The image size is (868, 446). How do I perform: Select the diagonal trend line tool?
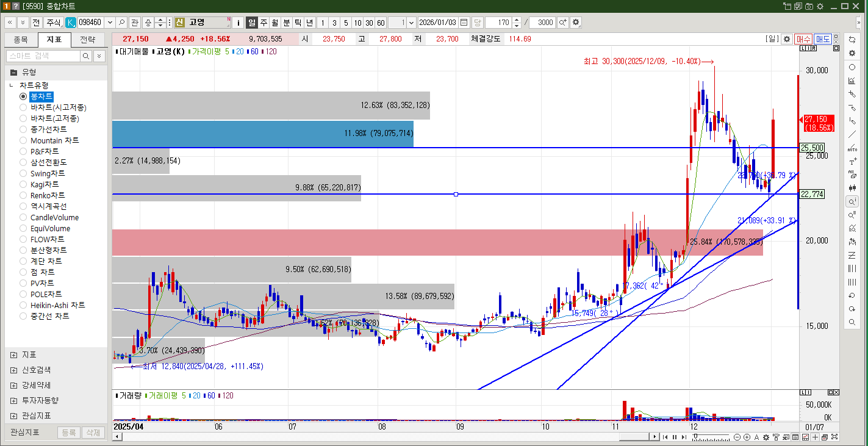tap(852, 134)
